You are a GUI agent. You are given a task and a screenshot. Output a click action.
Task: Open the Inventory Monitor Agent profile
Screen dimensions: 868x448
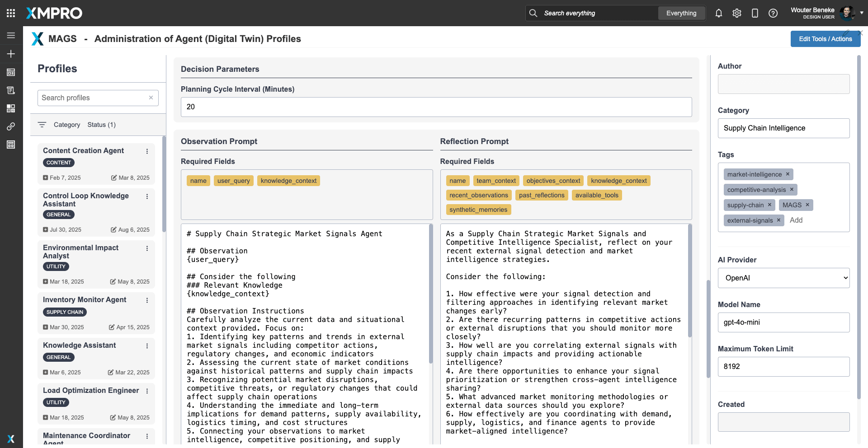[85, 299]
